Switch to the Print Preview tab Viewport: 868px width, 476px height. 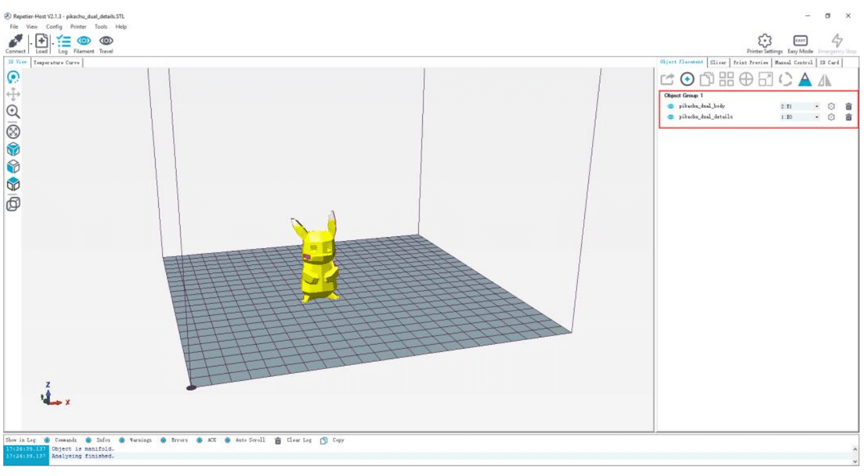pyautogui.click(x=750, y=62)
